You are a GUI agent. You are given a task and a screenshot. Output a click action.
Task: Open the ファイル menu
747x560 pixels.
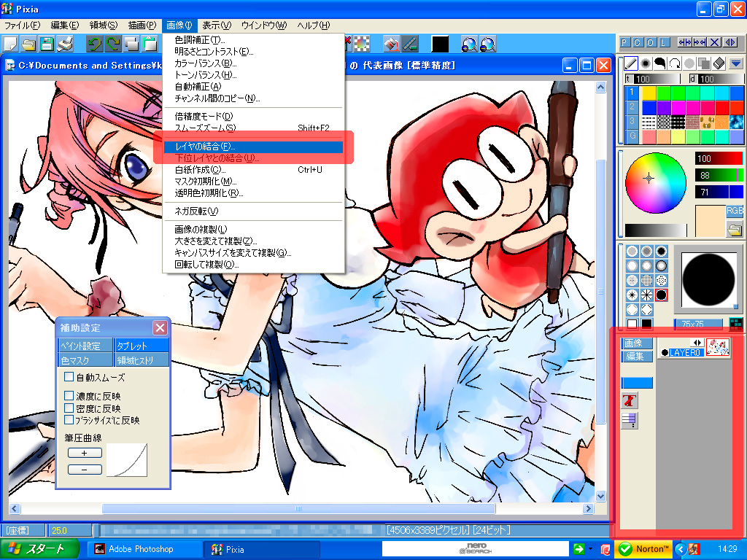tap(22, 26)
